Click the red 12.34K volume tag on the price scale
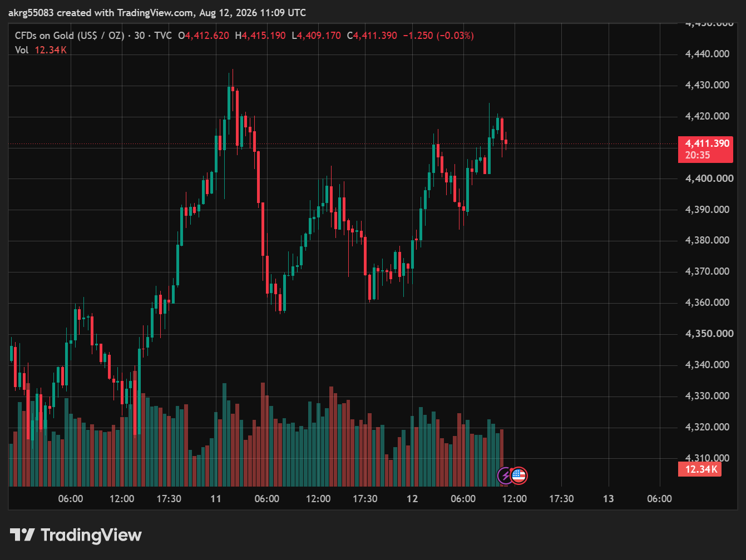Screen dimensions: 746x560 pyautogui.click(x=700, y=469)
